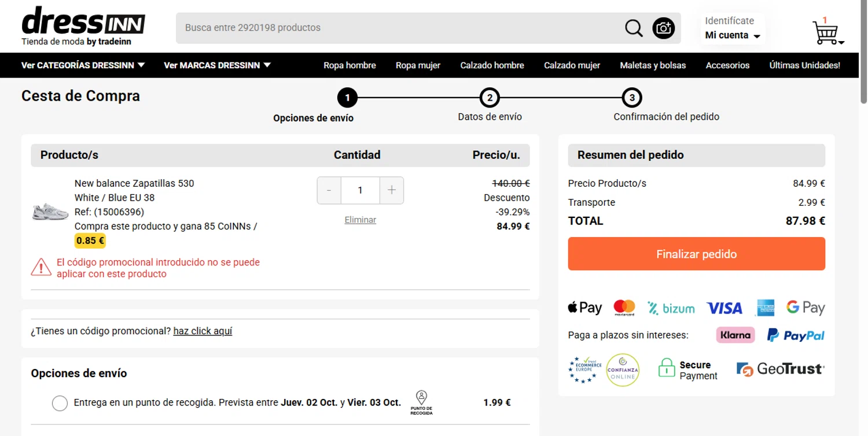Image resolution: width=868 pixels, height=436 pixels.
Task: Select pickup point delivery radio button
Action: (60, 403)
